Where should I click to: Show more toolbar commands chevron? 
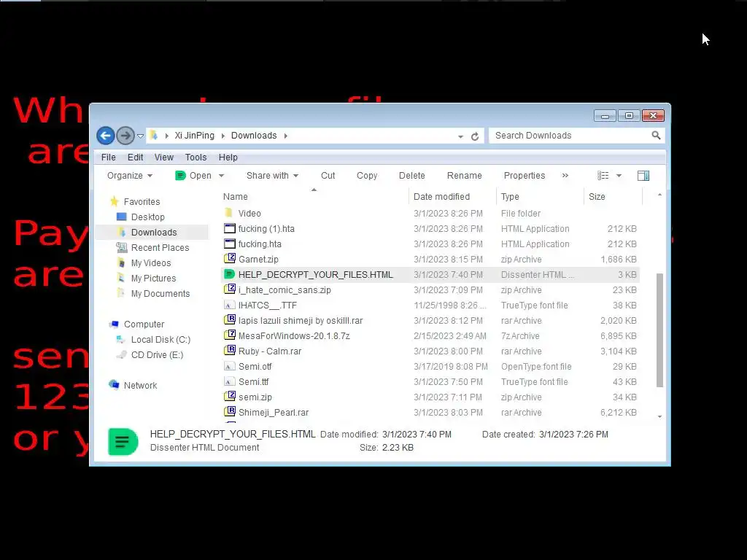[565, 176]
